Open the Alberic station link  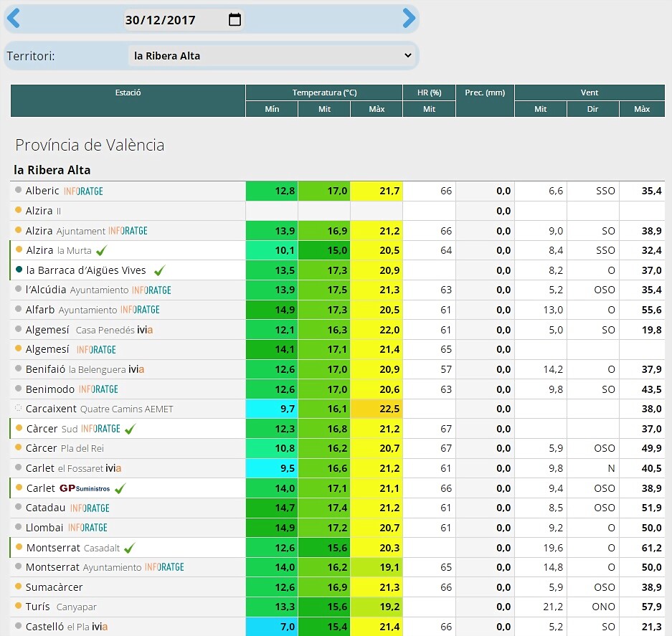[x=42, y=191]
